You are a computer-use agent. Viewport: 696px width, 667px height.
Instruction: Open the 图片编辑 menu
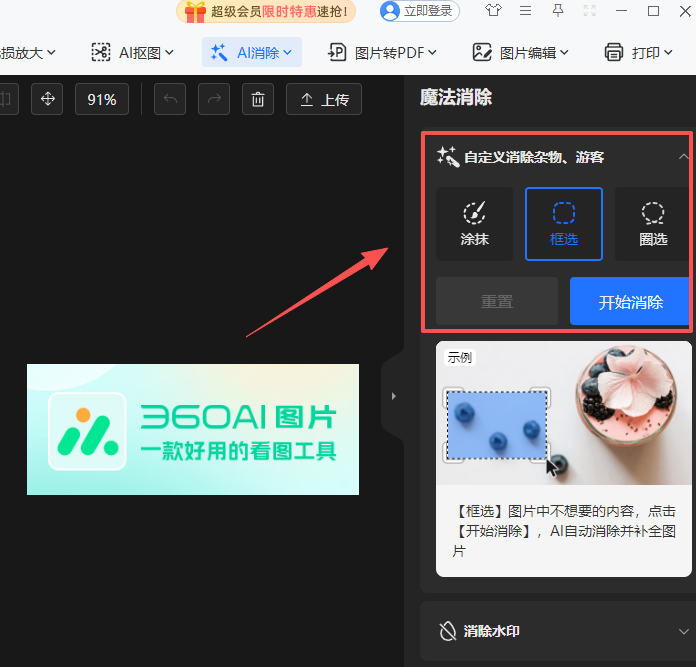[x=521, y=52]
